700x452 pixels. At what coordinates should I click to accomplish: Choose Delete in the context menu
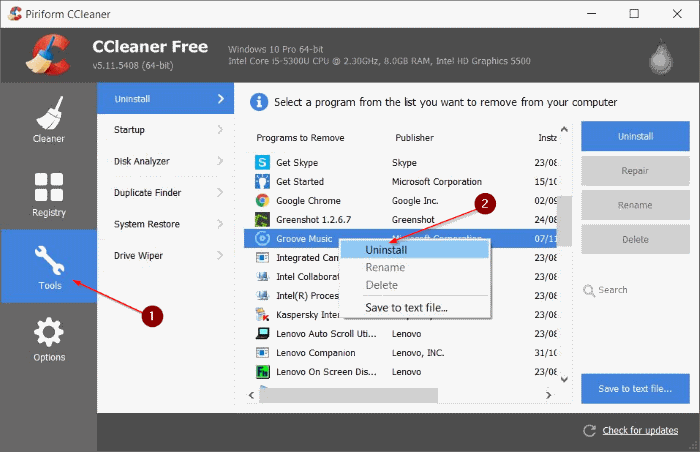[x=415, y=285]
